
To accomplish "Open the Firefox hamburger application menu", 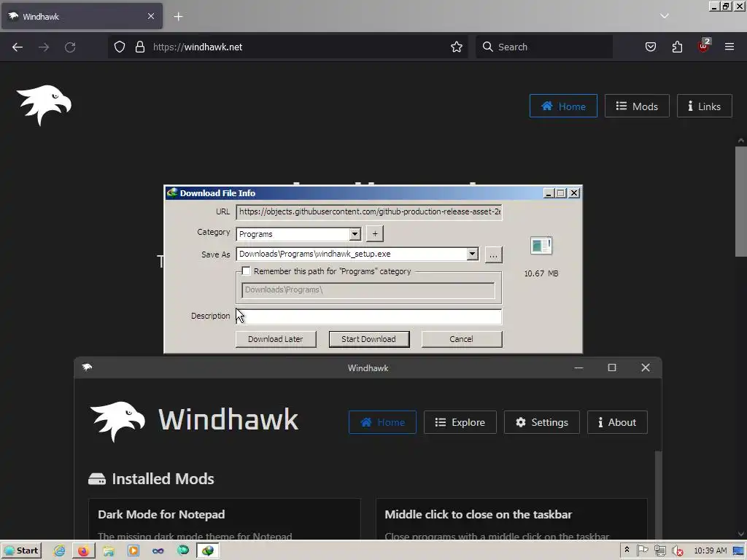I will pos(729,47).
